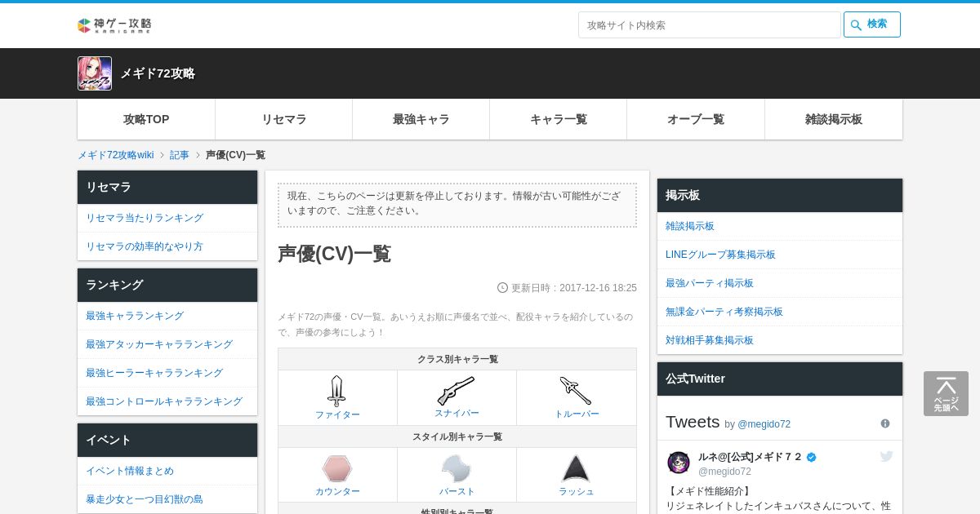Open 最強アタッカーキャラランキング link
This screenshot has height=514, width=980.
pyautogui.click(x=159, y=344)
